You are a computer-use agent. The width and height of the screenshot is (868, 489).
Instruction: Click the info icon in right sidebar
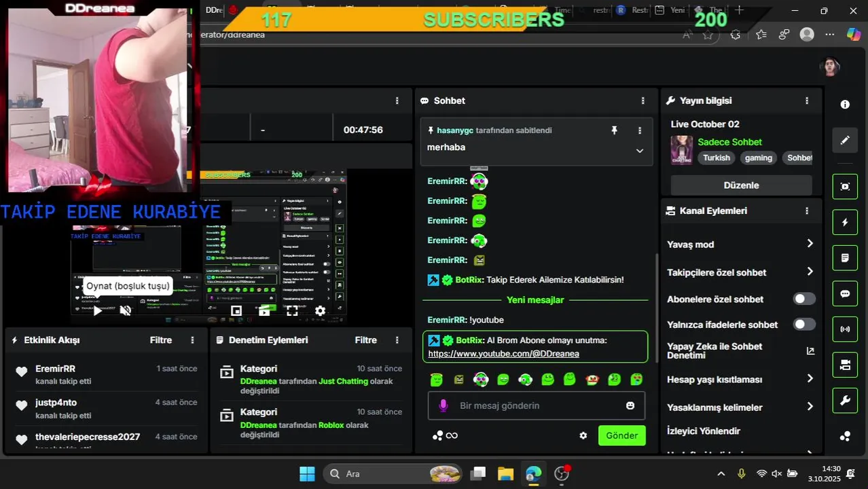coord(845,104)
